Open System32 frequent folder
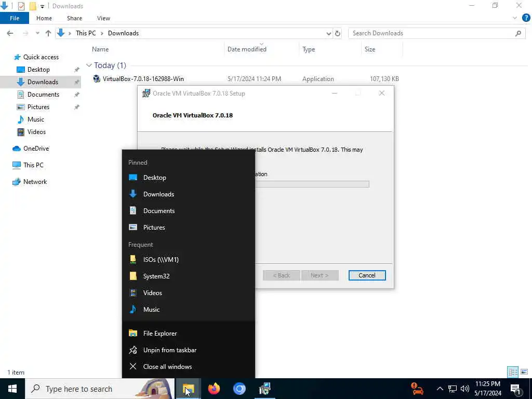The width and height of the screenshot is (532, 399). pyautogui.click(x=188, y=276)
